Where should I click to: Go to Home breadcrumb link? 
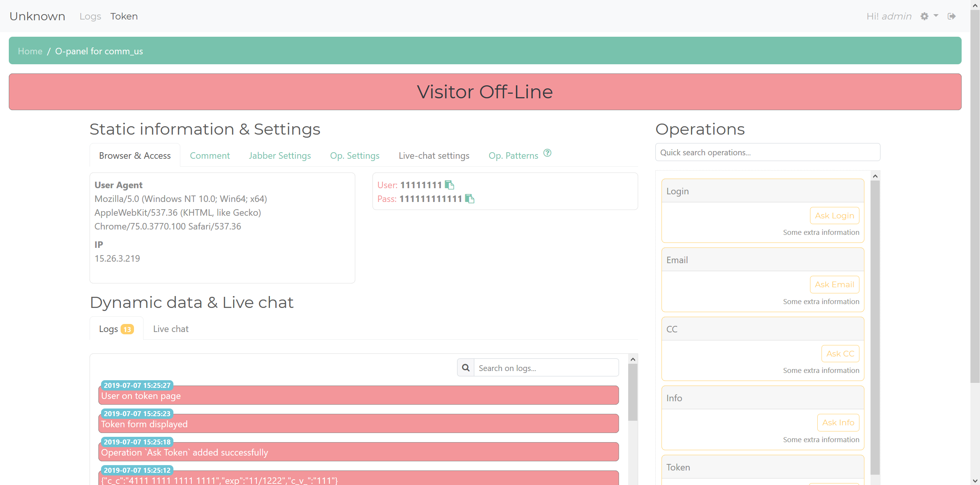coord(30,51)
